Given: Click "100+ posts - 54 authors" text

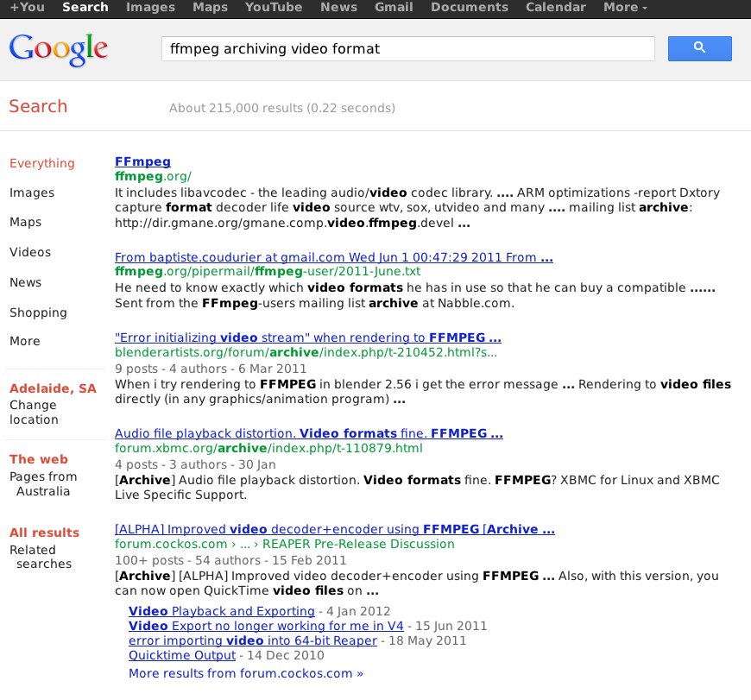Looking at the screenshot, I should (188, 560).
